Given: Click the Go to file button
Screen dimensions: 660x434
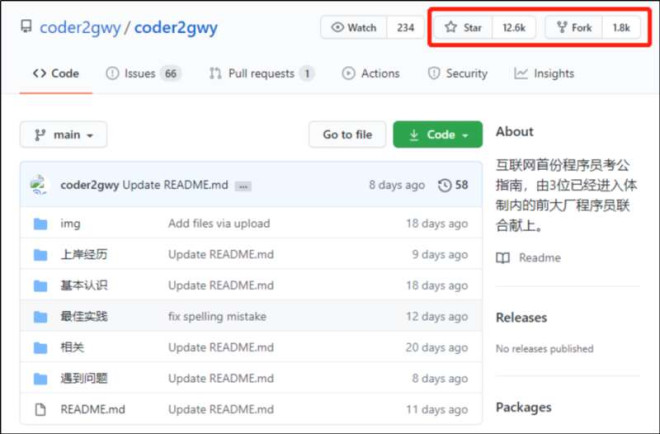Looking at the screenshot, I should [x=347, y=135].
